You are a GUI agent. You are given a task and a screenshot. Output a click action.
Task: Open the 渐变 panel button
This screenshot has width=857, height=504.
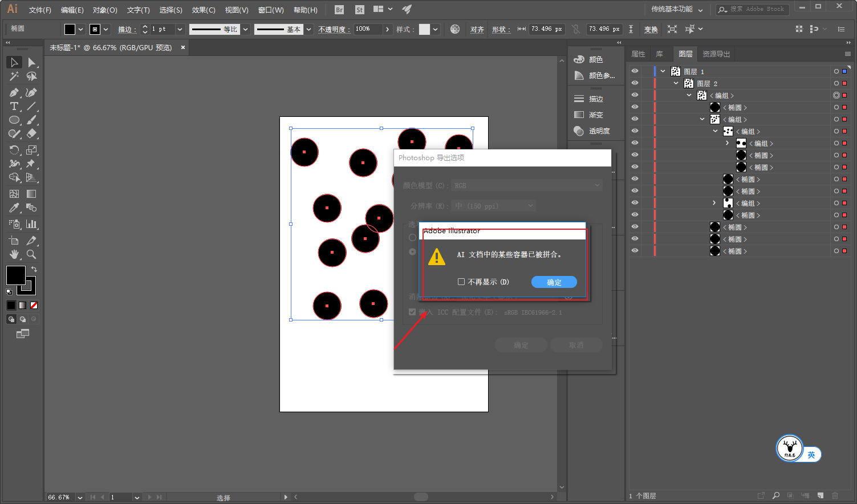[588, 115]
